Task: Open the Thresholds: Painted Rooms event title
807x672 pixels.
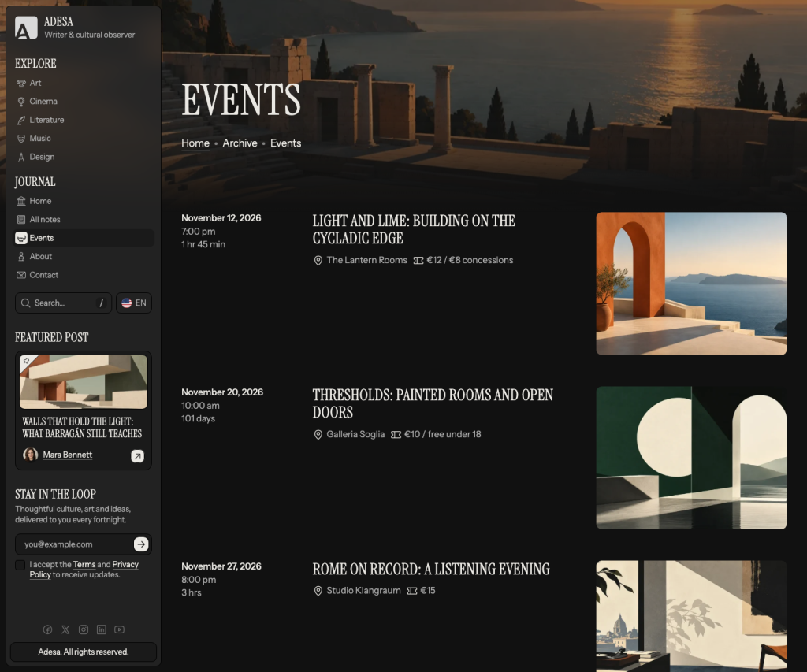Action: 433,403
